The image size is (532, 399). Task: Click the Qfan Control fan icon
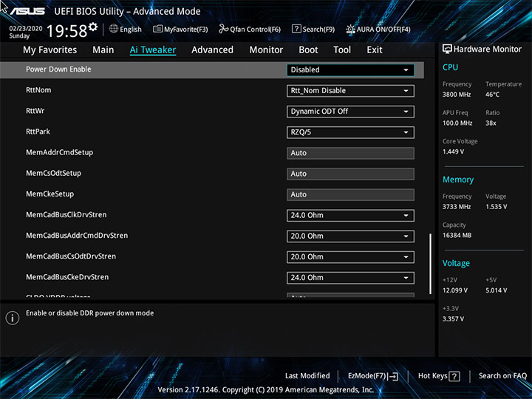224,29
